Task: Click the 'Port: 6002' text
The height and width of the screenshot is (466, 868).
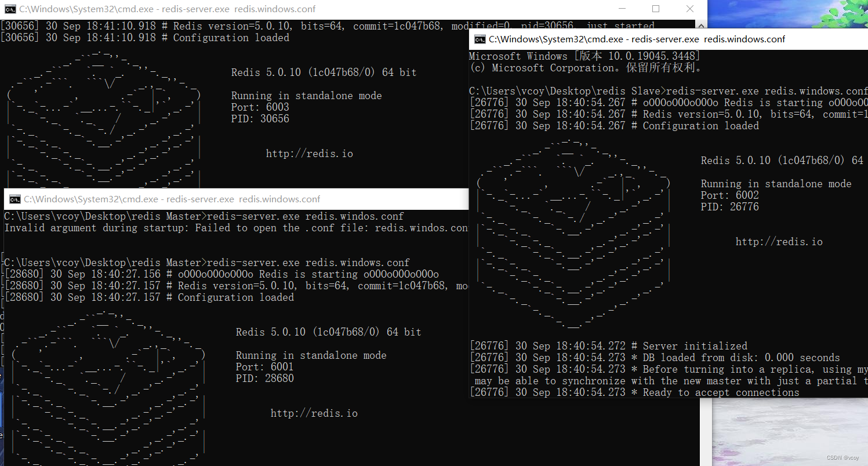Action: pos(729,195)
